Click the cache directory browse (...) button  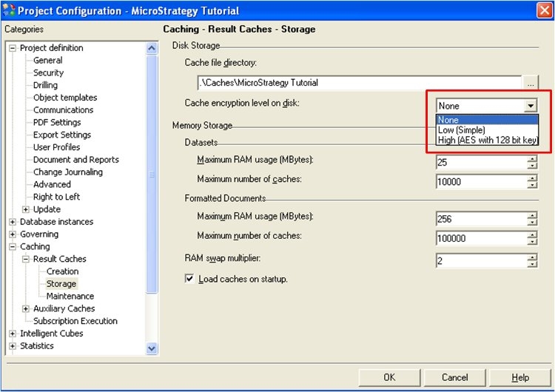pyautogui.click(x=531, y=83)
